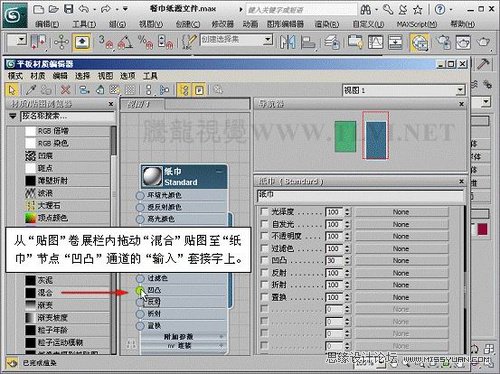This screenshot has width=500, height=374.
Task: Click the Rendered Frame Window icon
Action: pyautogui.click(x=463, y=42)
